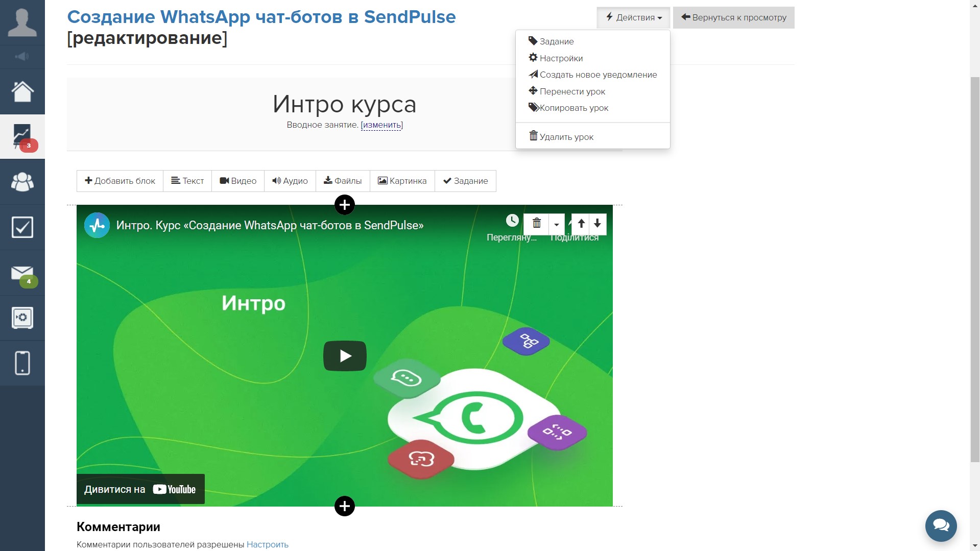Click black plus icon below video block

click(345, 506)
